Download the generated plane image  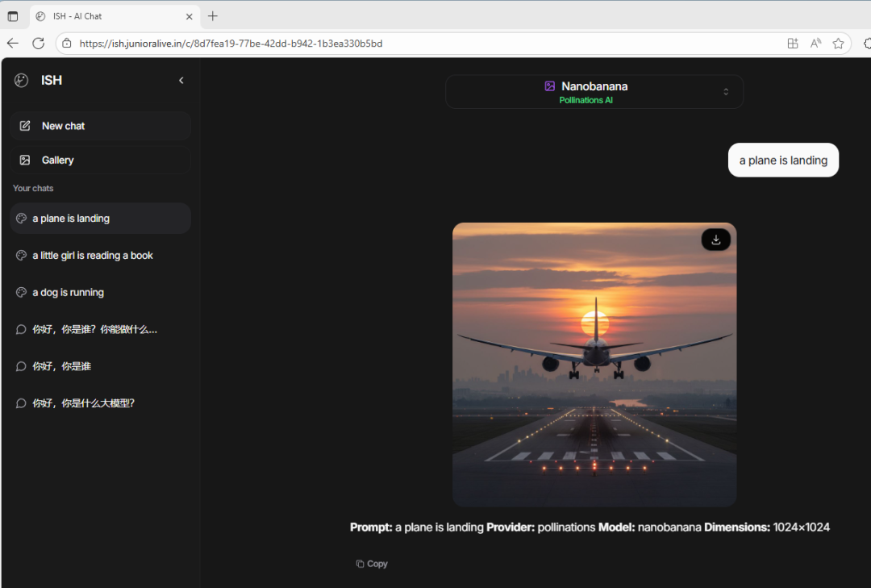tap(715, 240)
